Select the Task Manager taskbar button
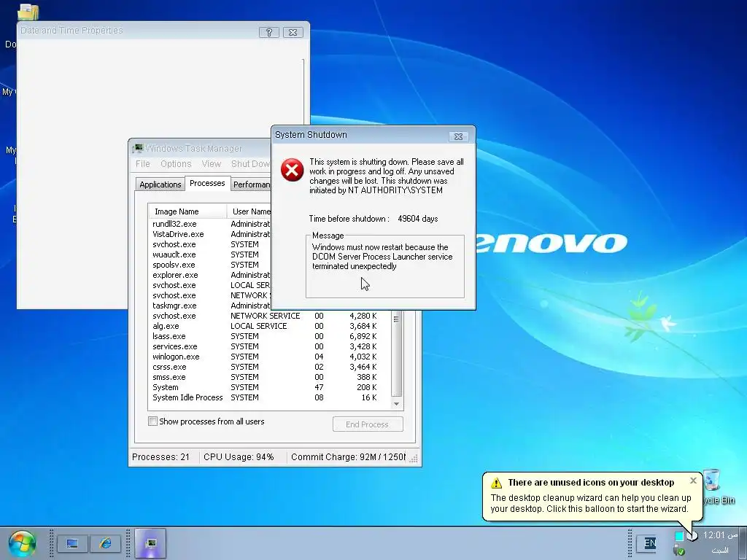 150,543
